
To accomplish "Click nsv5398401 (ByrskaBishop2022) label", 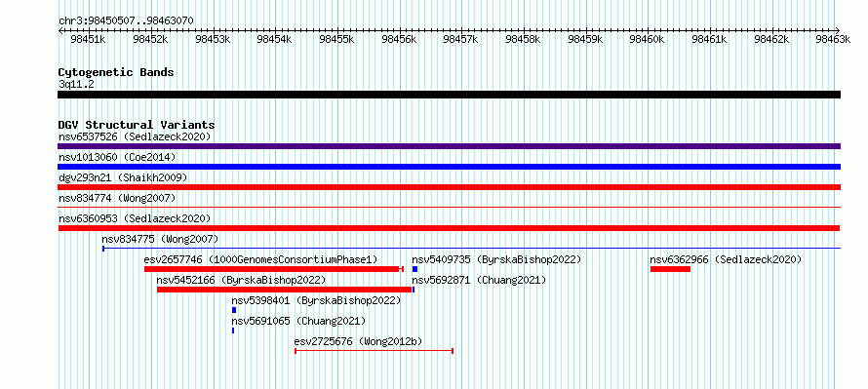I will point(316,300).
